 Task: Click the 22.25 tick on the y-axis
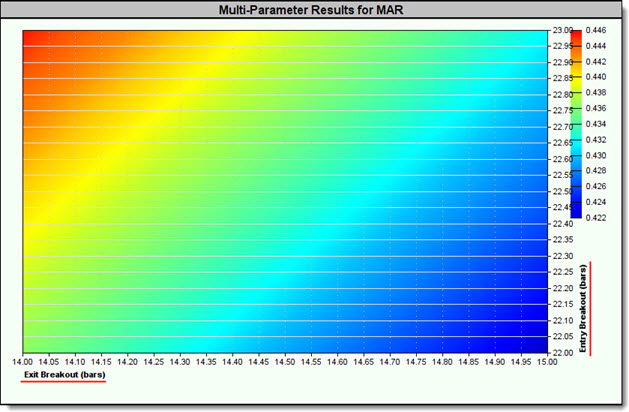(x=563, y=272)
